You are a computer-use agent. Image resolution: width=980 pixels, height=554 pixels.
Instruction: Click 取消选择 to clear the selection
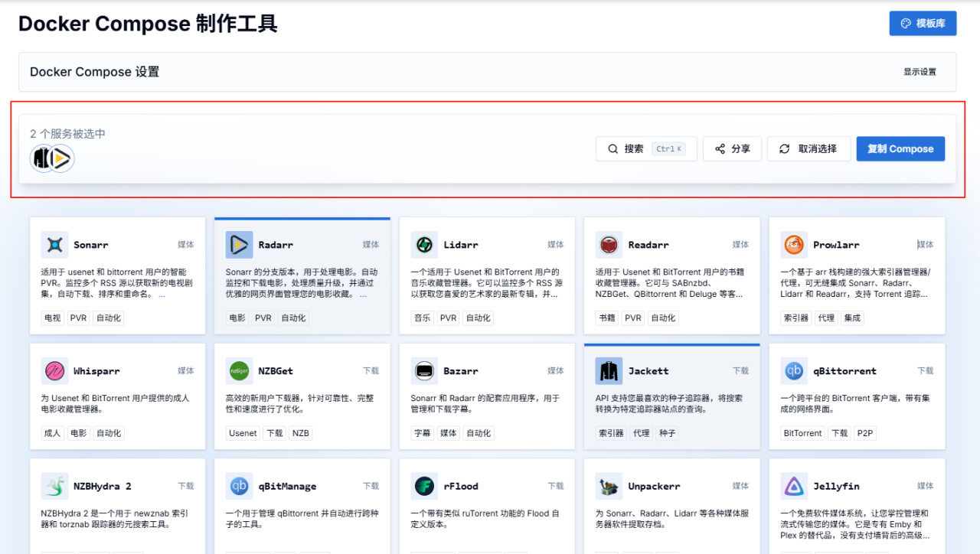click(808, 149)
